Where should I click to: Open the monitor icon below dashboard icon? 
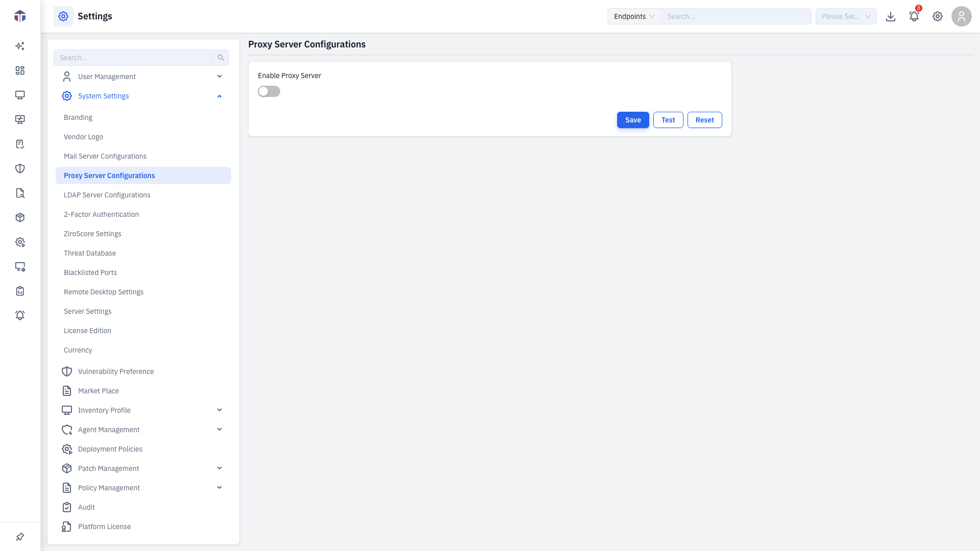pyautogui.click(x=20, y=95)
